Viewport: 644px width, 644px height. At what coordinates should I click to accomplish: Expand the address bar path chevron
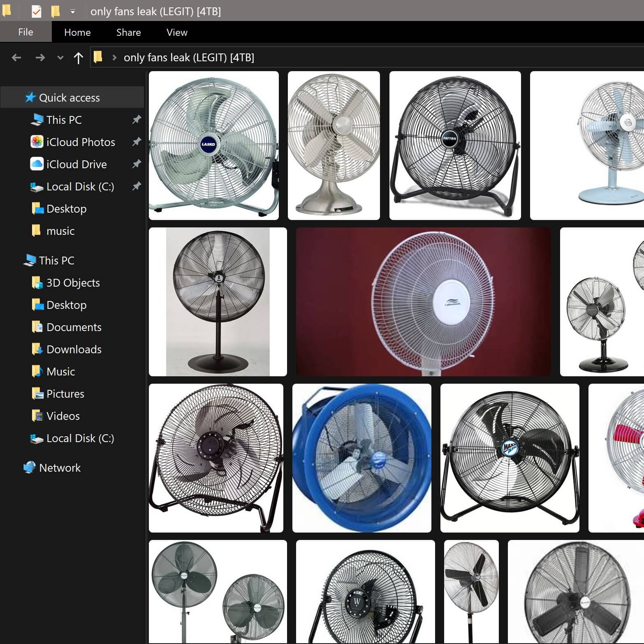[x=114, y=58]
